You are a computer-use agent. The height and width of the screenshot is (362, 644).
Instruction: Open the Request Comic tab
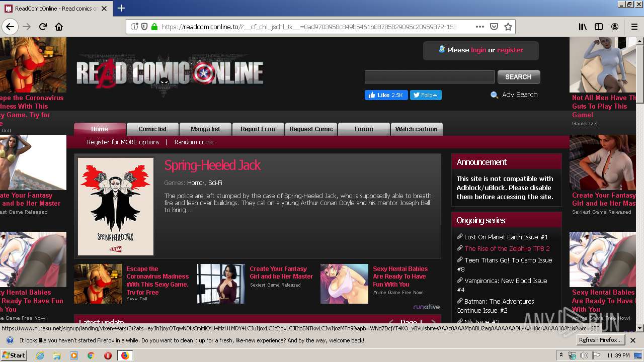[x=311, y=129]
